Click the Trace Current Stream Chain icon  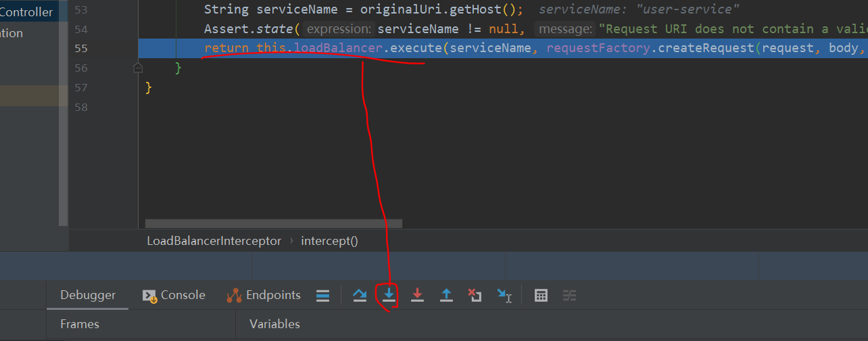click(x=570, y=295)
